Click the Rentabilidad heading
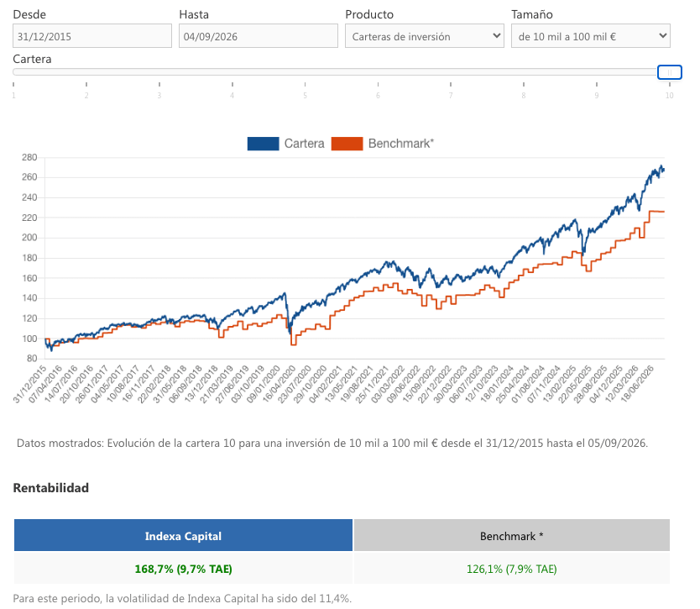 51,487
